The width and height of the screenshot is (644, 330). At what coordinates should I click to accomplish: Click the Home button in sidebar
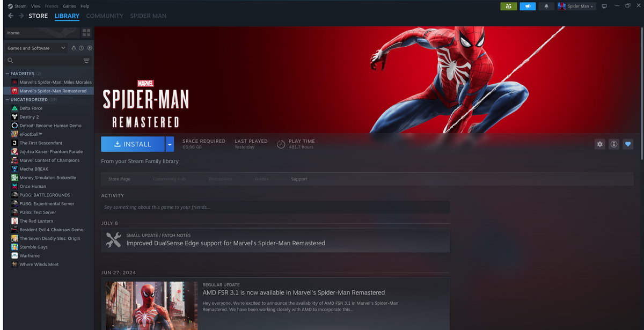42,33
